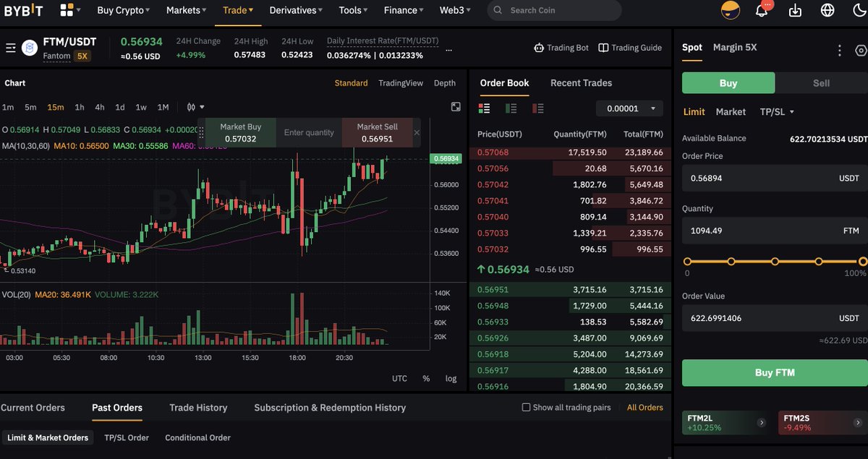Select the 1h chart interval
The height and width of the screenshot is (459, 868).
point(80,107)
